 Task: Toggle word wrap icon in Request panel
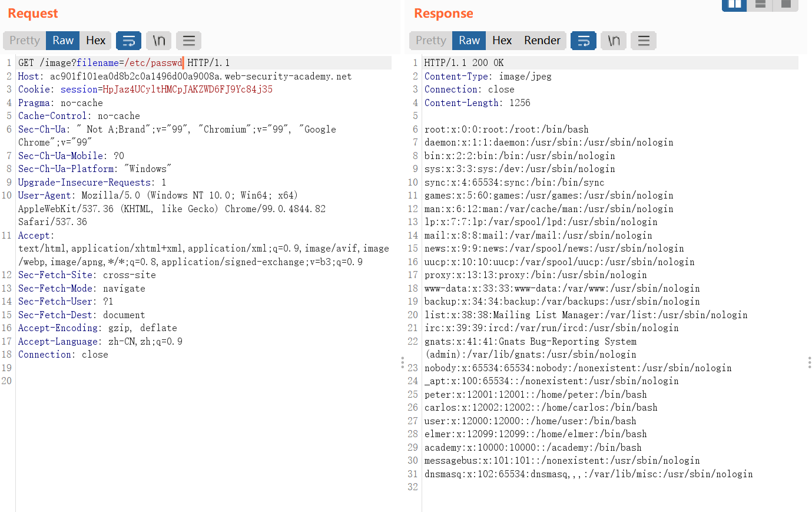(128, 40)
